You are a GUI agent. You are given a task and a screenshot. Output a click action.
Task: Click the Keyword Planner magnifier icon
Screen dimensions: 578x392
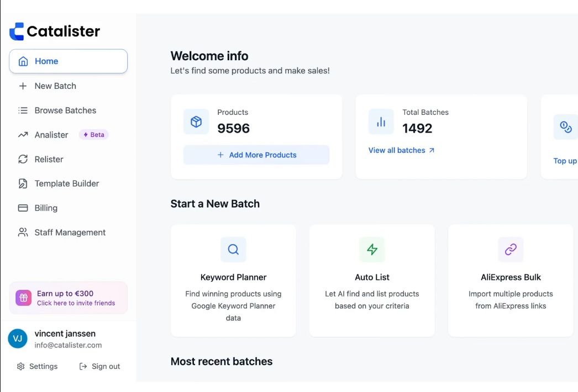pos(233,250)
